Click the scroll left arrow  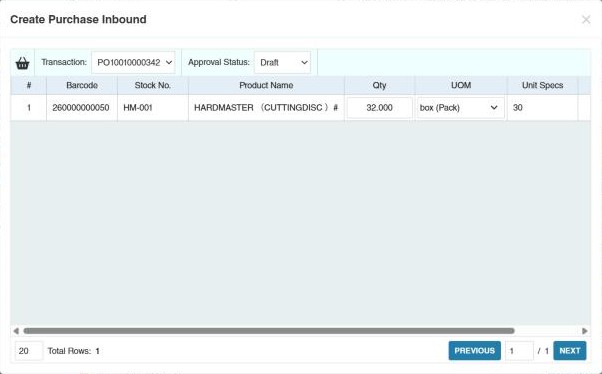coord(16,331)
